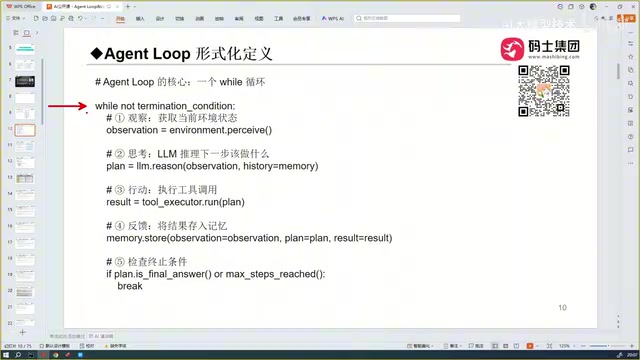Viewport: 640px width, 360px height.
Task: Open the 动画 ribbon tab
Action: [199, 18]
